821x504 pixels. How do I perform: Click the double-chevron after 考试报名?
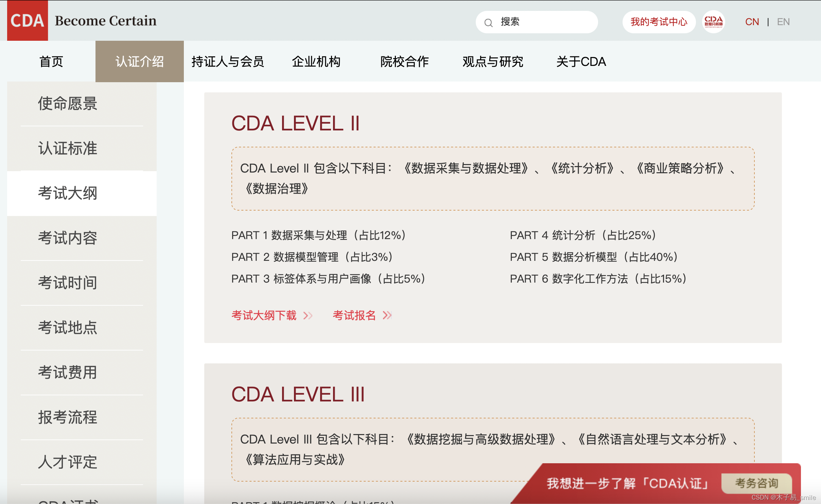pyautogui.click(x=387, y=316)
